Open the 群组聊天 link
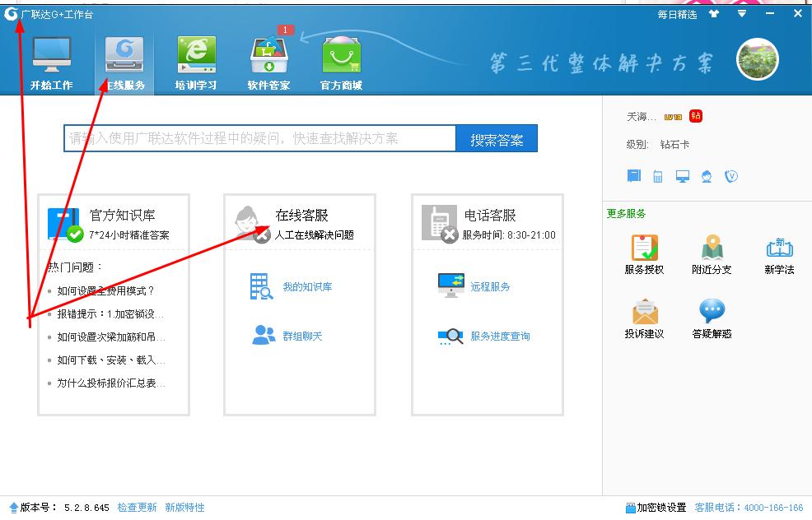812x520 pixels. (x=302, y=337)
